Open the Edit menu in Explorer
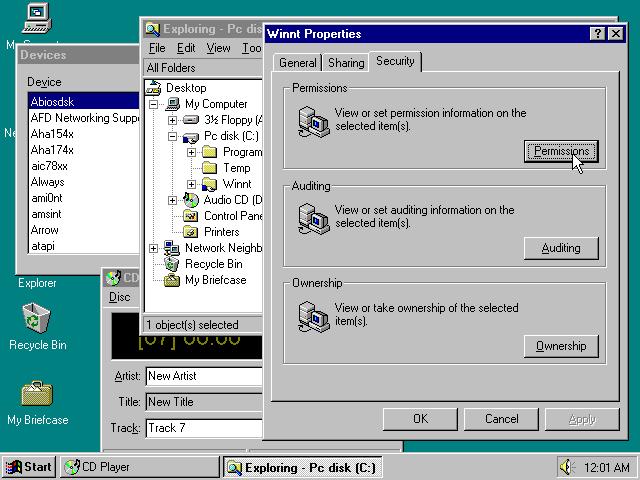The image size is (640, 480). click(x=186, y=48)
